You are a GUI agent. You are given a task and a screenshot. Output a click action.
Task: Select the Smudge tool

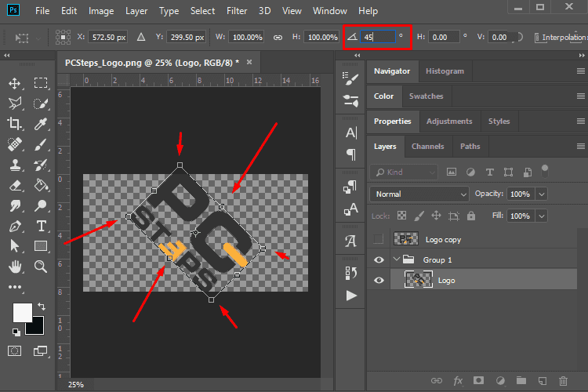coord(15,205)
